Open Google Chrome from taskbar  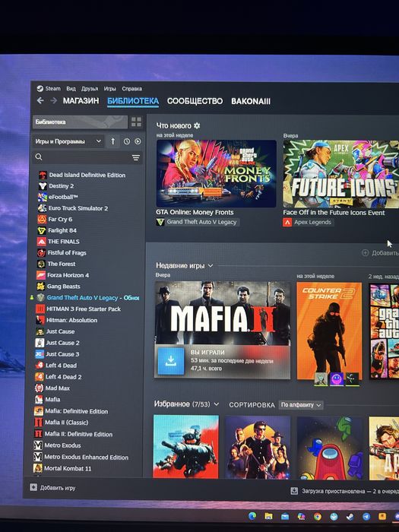(x=318, y=516)
